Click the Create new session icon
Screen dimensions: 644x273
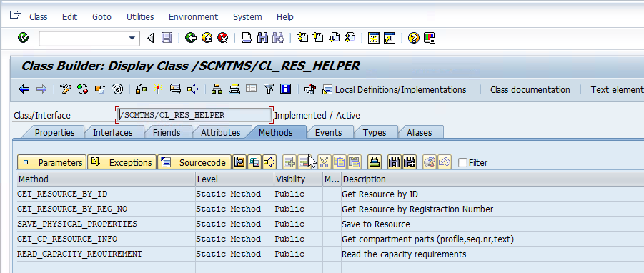[373, 38]
